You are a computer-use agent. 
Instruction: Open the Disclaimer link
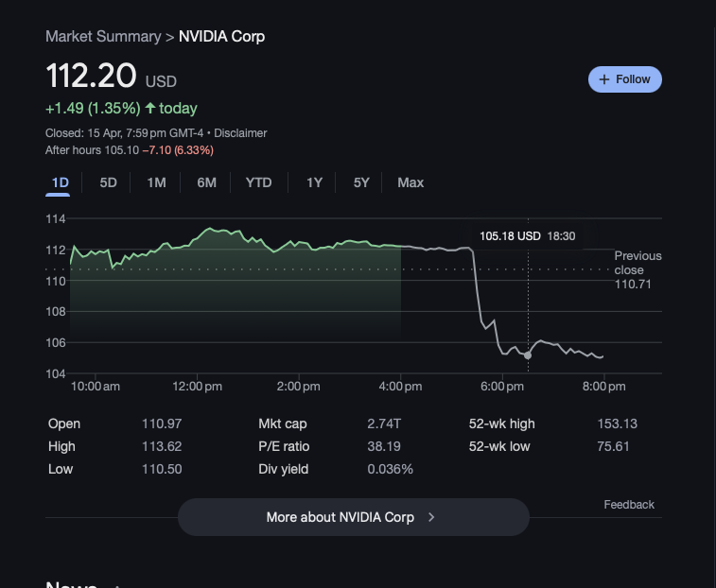[240, 133]
